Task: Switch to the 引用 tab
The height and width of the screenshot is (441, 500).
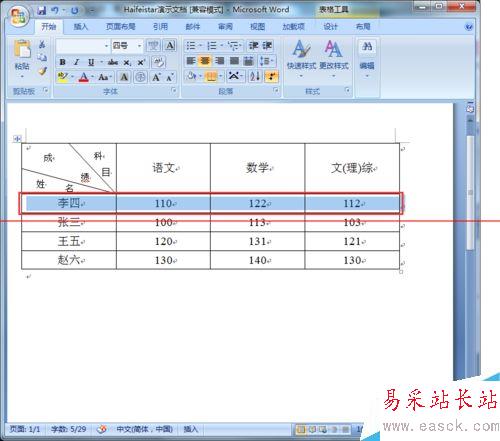Action: 160,27
